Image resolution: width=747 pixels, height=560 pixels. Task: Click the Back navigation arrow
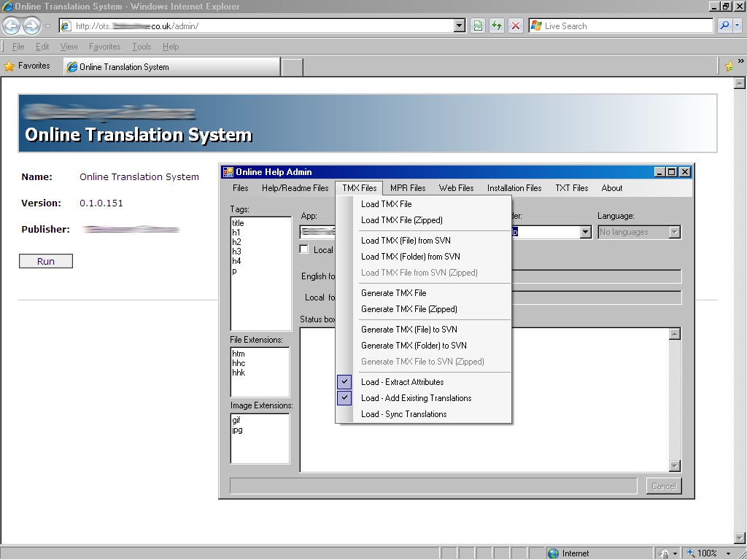coord(12,26)
